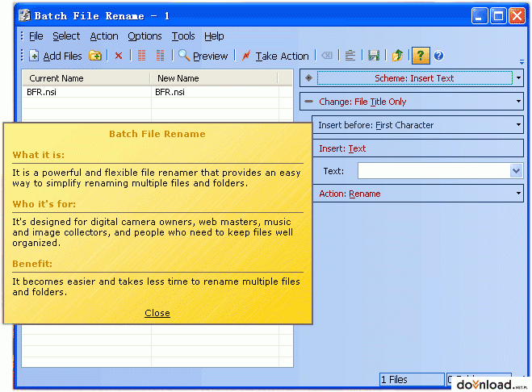Click the Benefit: heading

pyautogui.click(x=32, y=264)
